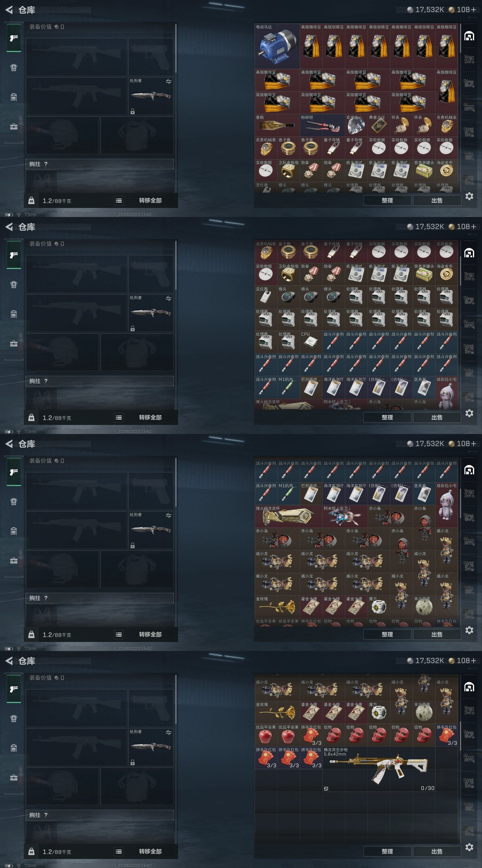The height and width of the screenshot is (868, 482).
Task: Toggle the lock under 处刑者 knife beside CPU grid
Action: (x=133, y=329)
